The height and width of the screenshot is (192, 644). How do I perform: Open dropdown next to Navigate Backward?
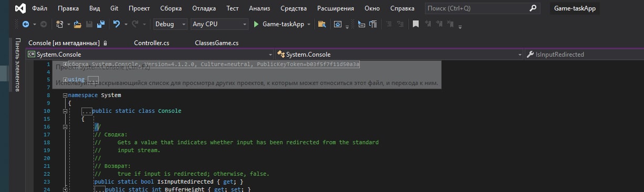34,25
